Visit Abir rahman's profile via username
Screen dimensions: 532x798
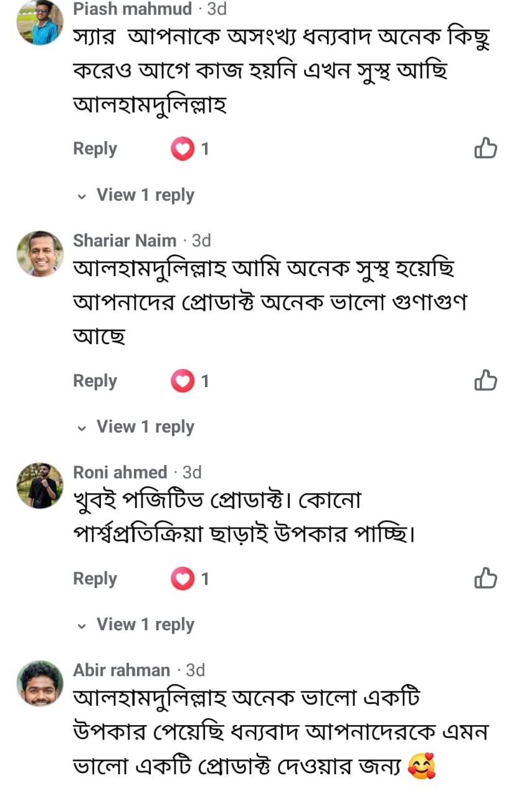(121, 670)
